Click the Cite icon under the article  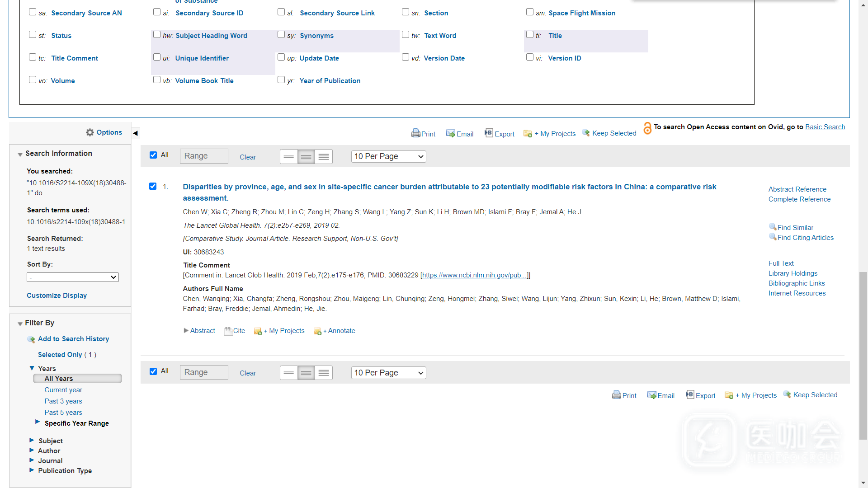point(228,331)
